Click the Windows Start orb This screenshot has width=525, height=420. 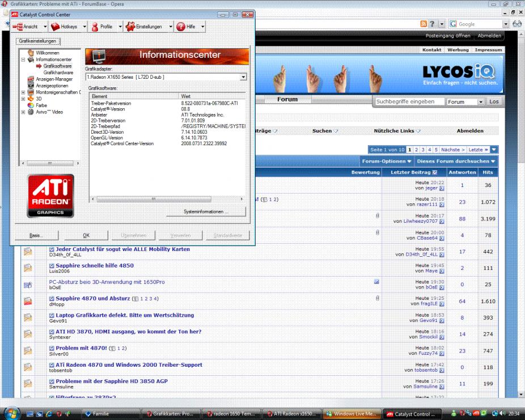[12, 413]
